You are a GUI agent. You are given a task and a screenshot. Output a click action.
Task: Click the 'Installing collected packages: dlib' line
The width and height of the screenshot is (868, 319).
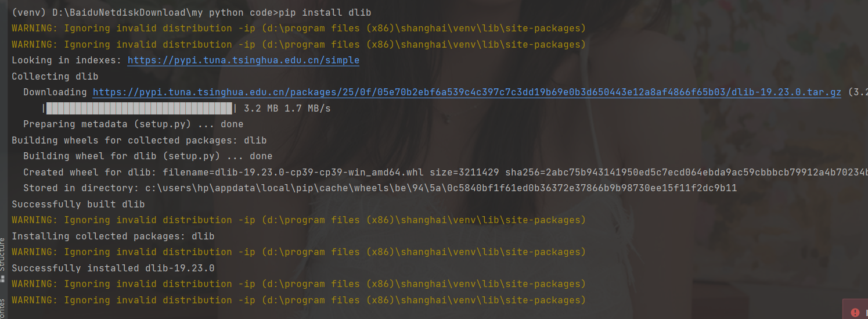(x=113, y=236)
